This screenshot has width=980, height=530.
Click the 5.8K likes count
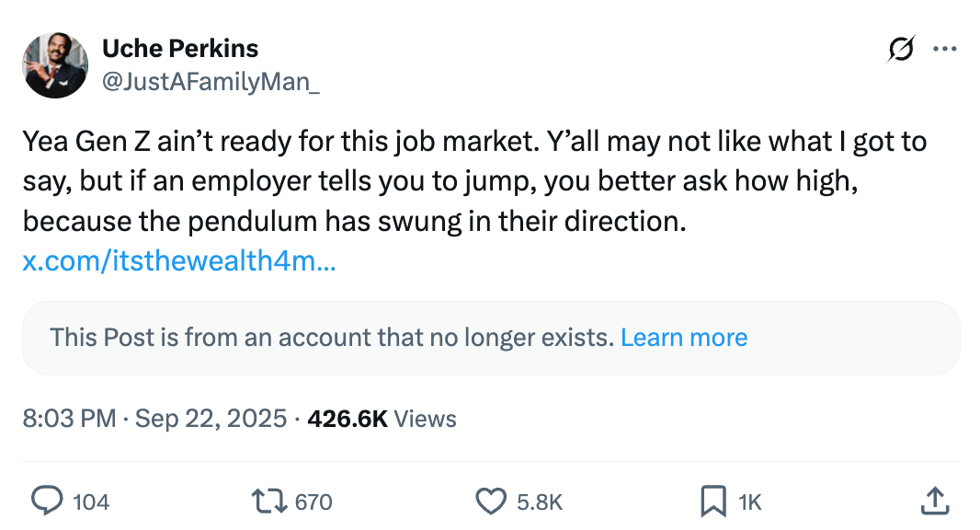(539, 501)
